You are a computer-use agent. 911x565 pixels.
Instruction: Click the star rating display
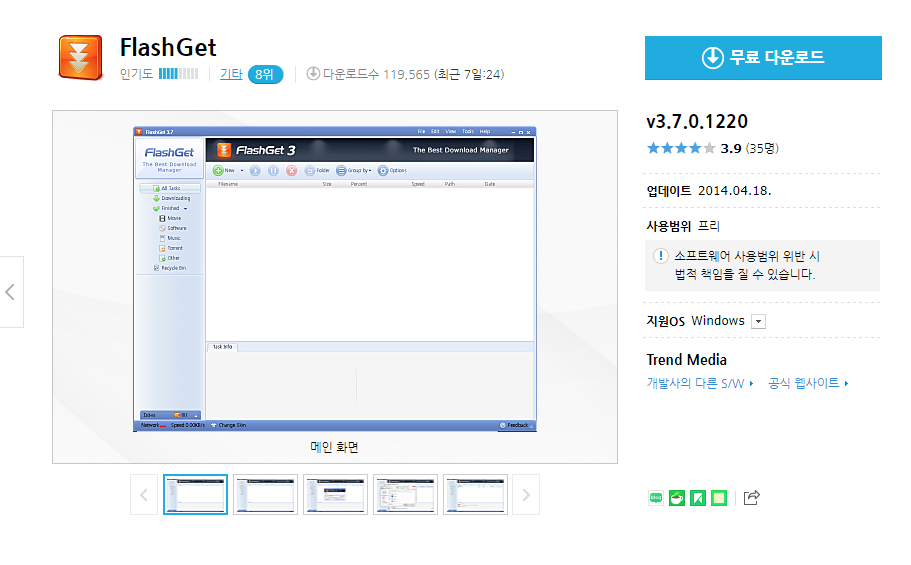coord(681,148)
